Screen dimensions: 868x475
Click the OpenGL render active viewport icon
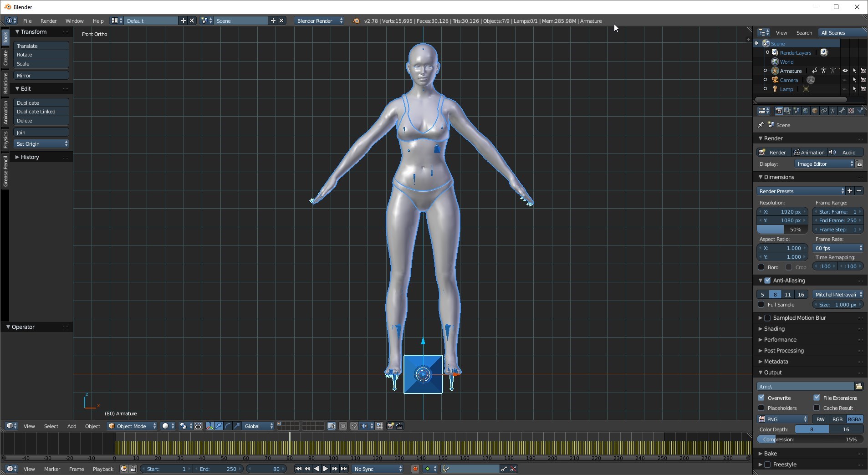390,426
